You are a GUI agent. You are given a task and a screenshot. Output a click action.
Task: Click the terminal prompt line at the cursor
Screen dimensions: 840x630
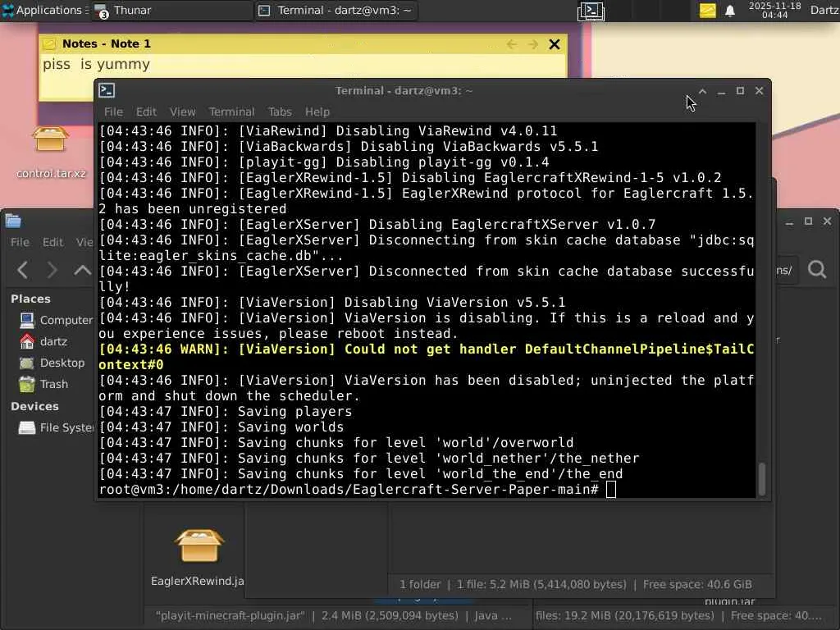[x=358, y=489]
